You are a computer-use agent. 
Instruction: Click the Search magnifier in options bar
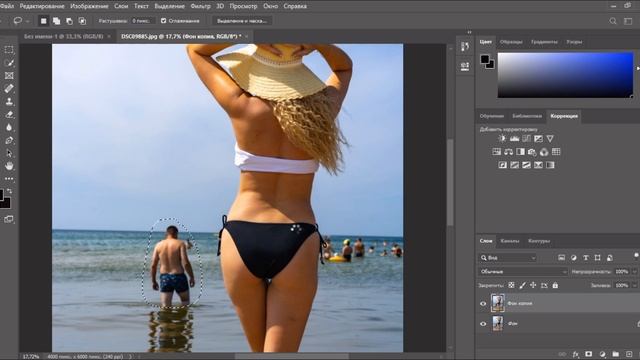pyautogui.click(x=613, y=21)
